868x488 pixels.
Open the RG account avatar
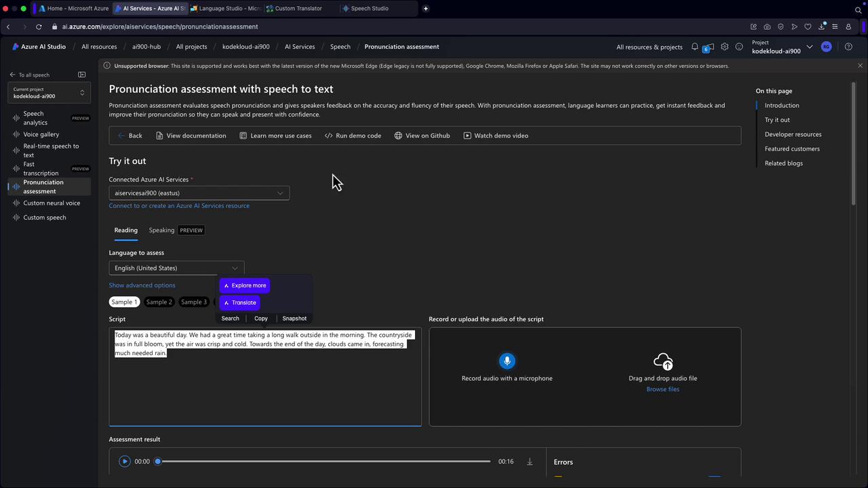(x=826, y=47)
